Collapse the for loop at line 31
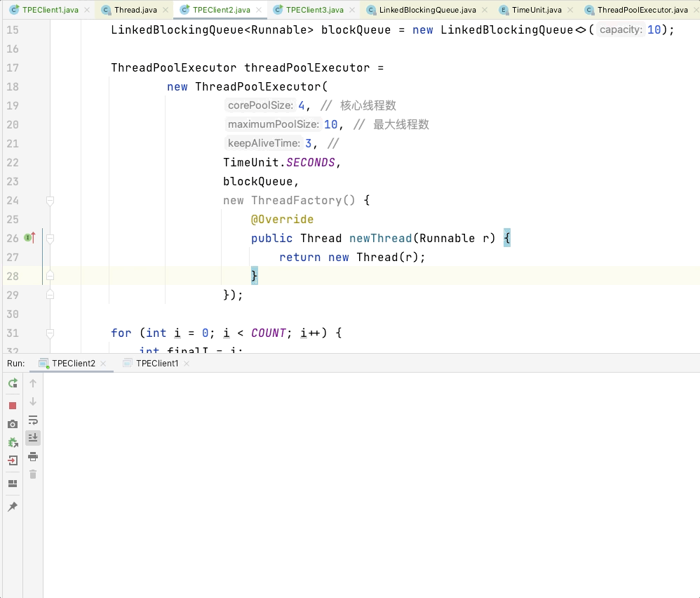Screen dimensions: 700x598 [50, 333]
